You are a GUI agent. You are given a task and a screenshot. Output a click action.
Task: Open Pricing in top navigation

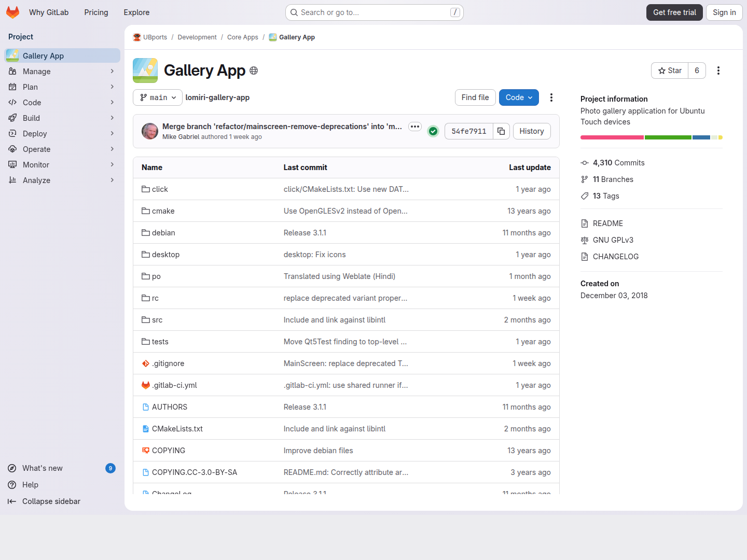tap(96, 12)
